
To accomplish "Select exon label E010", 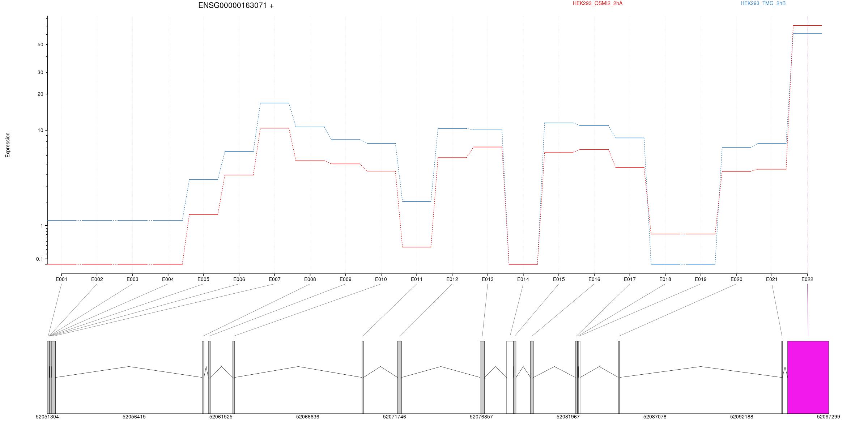I will click(381, 279).
